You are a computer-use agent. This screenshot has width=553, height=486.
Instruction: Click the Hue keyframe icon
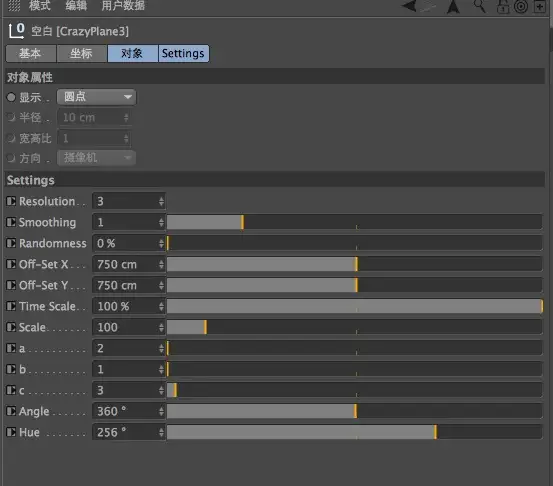coord(11,432)
